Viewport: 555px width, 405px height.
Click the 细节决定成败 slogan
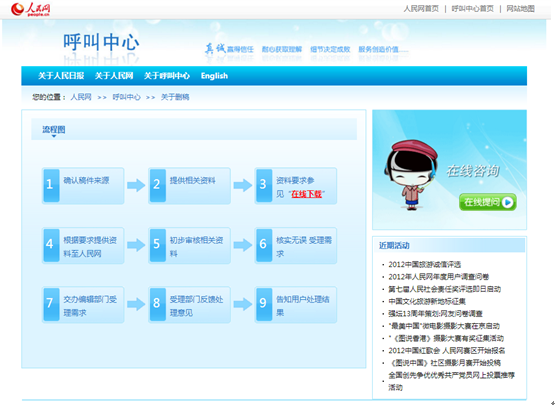(330, 49)
